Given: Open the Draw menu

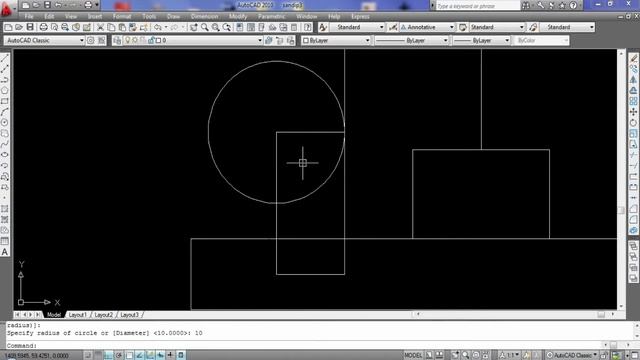Looking at the screenshot, I should point(173,16).
